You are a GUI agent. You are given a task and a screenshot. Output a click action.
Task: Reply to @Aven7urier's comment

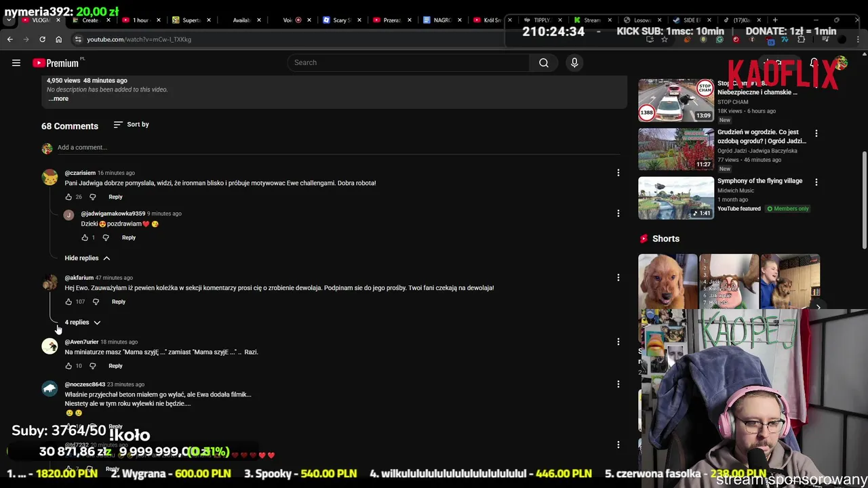point(115,366)
